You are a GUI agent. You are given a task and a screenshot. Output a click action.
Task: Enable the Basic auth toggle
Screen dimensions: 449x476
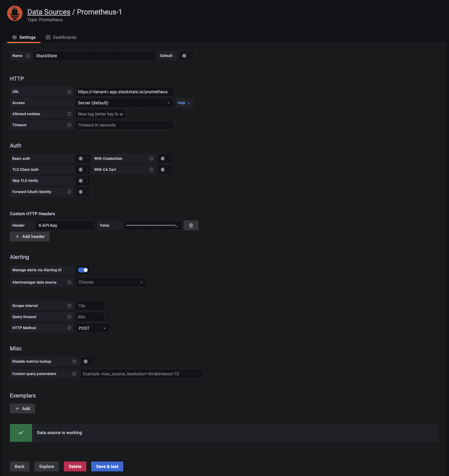[83, 158]
